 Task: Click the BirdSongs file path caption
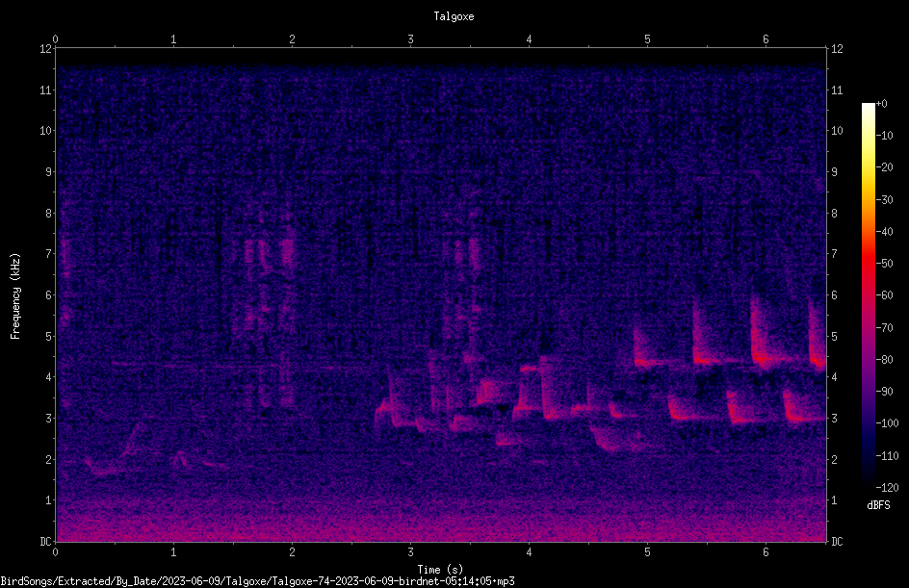click(x=257, y=581)
